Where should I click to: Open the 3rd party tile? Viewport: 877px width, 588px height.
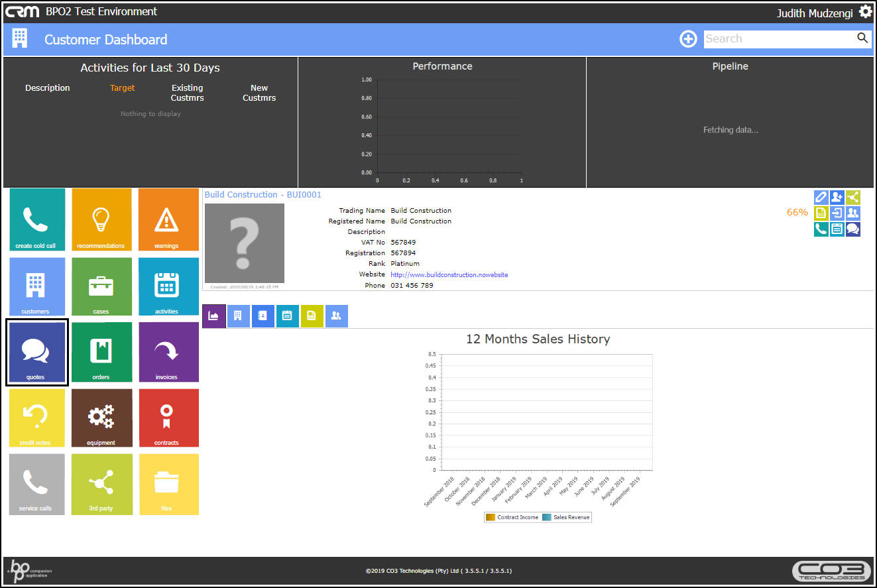(x=101, y=484)
